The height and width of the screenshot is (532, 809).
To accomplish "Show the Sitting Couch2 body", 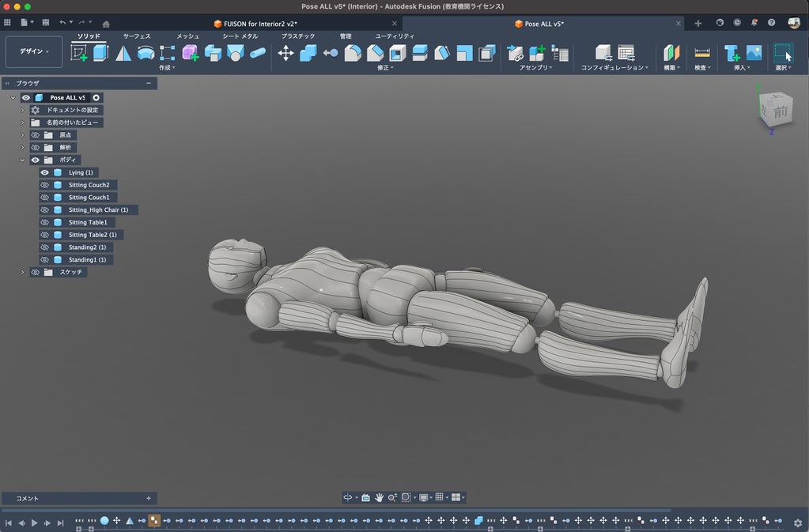I will 45,185.
